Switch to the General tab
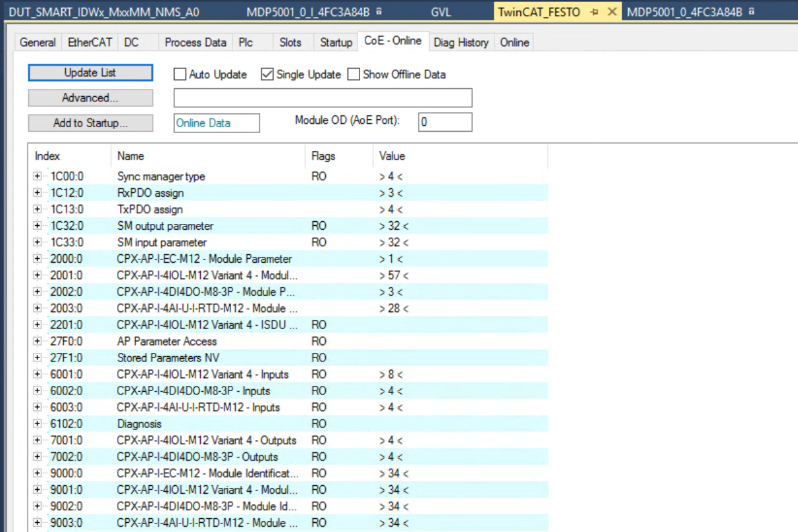Viewport: 798px width, 532px height. pyautogui.click(x=38, y=42)
